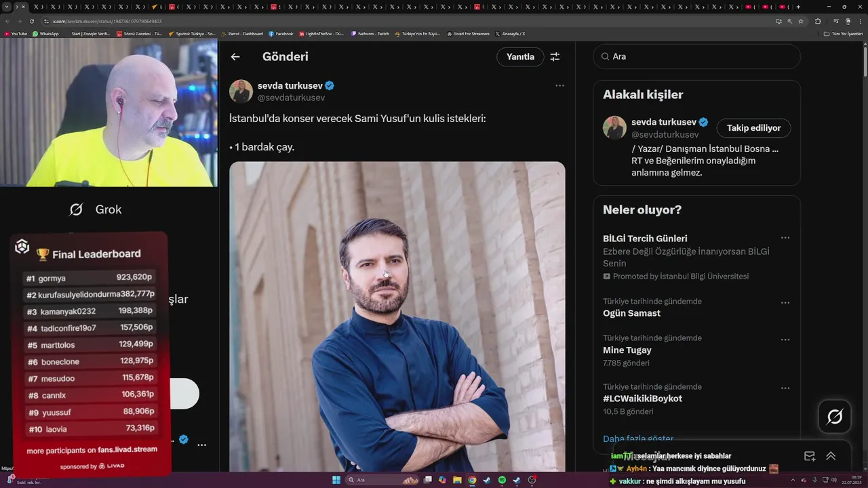The height and width of the screenshot is (488, 868).
Task: Open the Task View taskbar icon
Action: tap(428, 480)
